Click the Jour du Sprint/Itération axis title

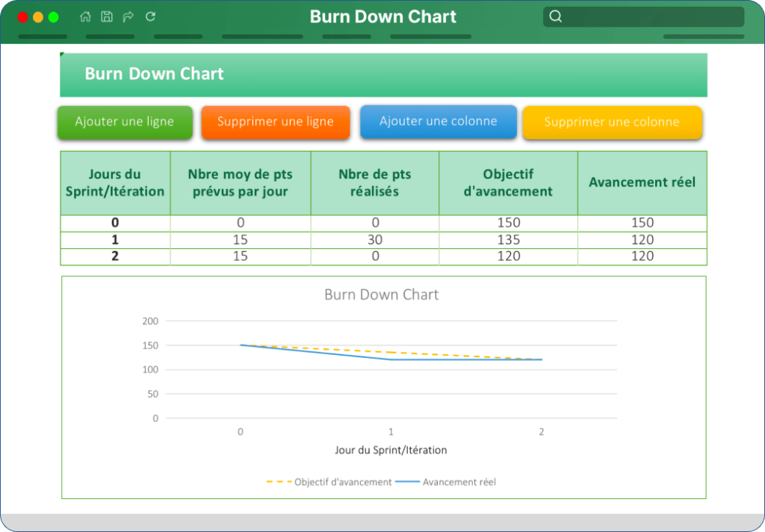tap(391, 450)
